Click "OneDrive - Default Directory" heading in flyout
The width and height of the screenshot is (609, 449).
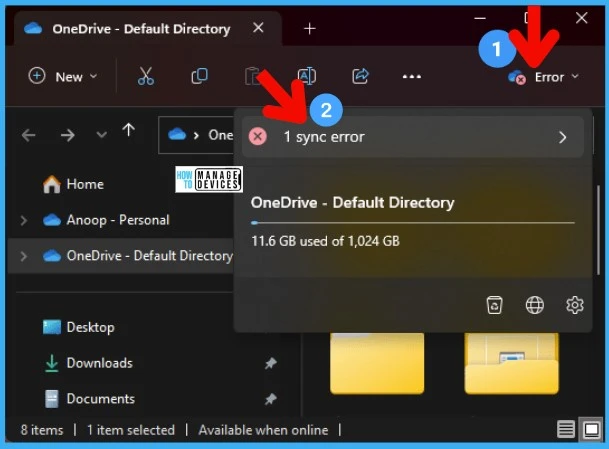pos(352,203)
